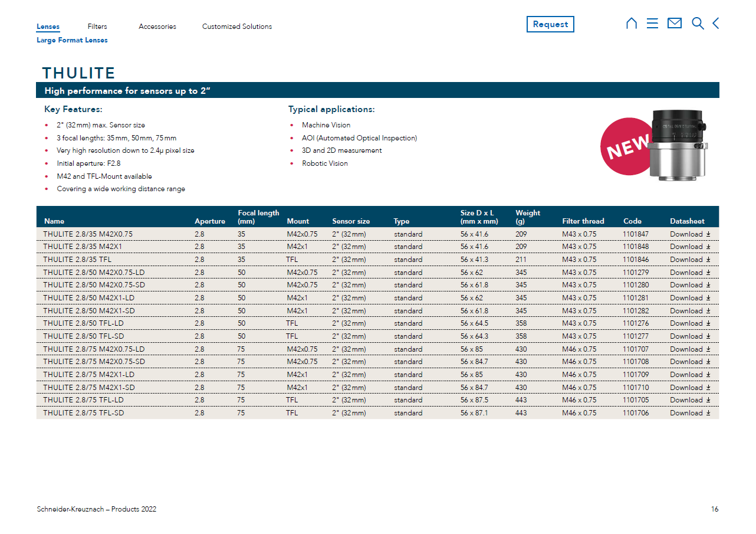
Task: Click the THULITE page title
Action: 78,73
